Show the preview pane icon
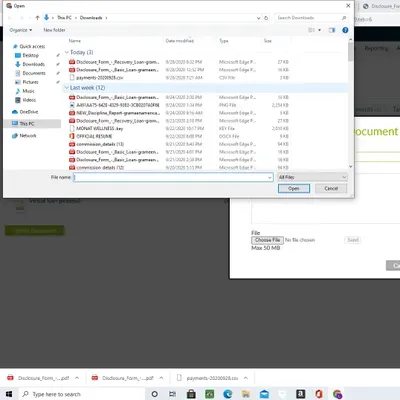This screenshot has width=400, height=400. 332,30
